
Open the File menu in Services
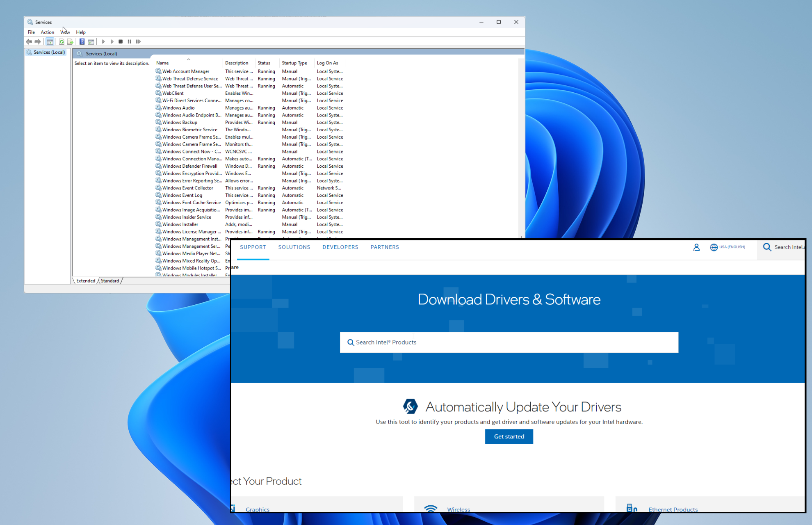(31, 32)
